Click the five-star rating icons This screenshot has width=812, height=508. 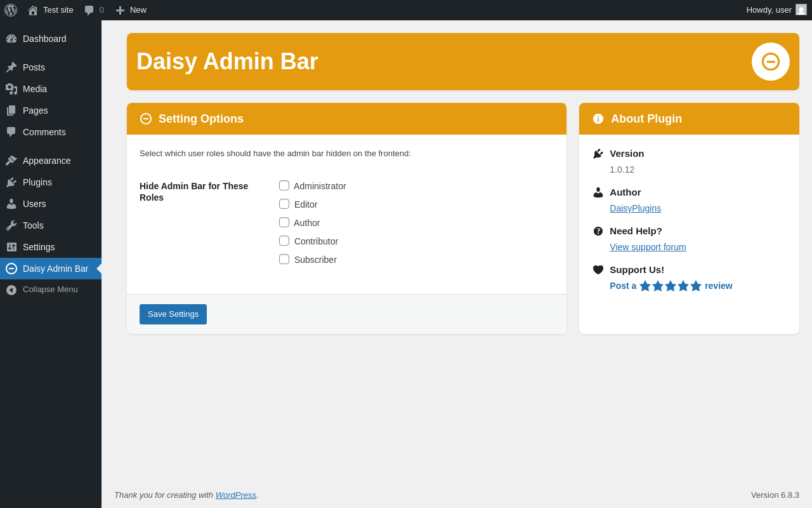coord(671,286)
